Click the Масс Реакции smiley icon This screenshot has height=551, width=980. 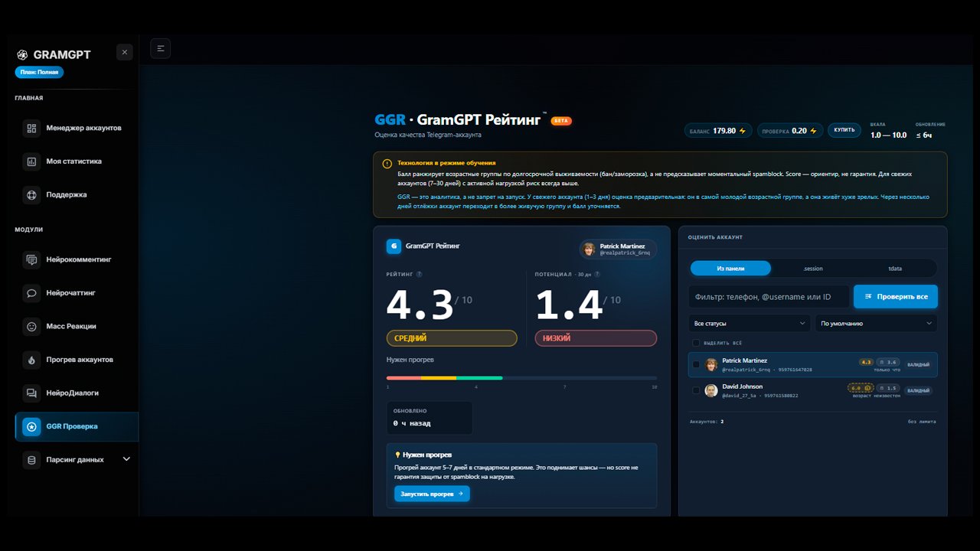31,326
